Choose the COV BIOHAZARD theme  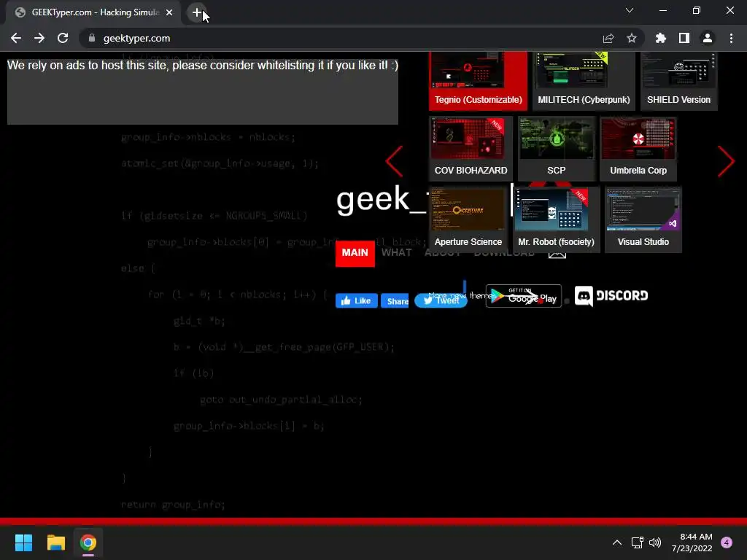pos(471,149)
